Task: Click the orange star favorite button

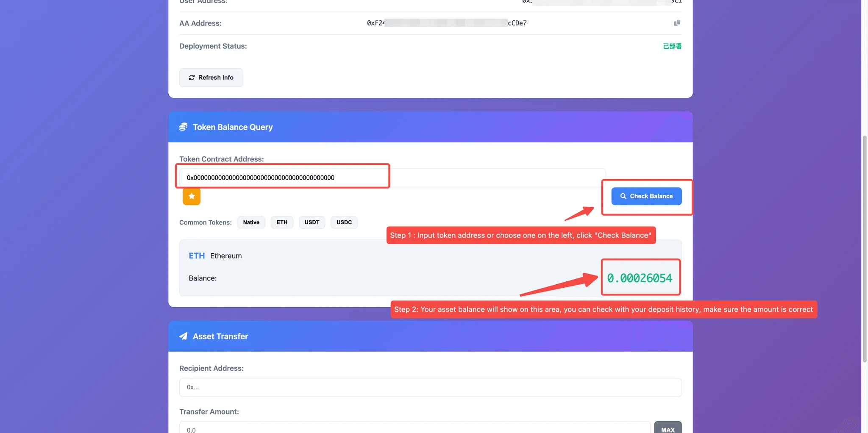Action: (192, 196)
